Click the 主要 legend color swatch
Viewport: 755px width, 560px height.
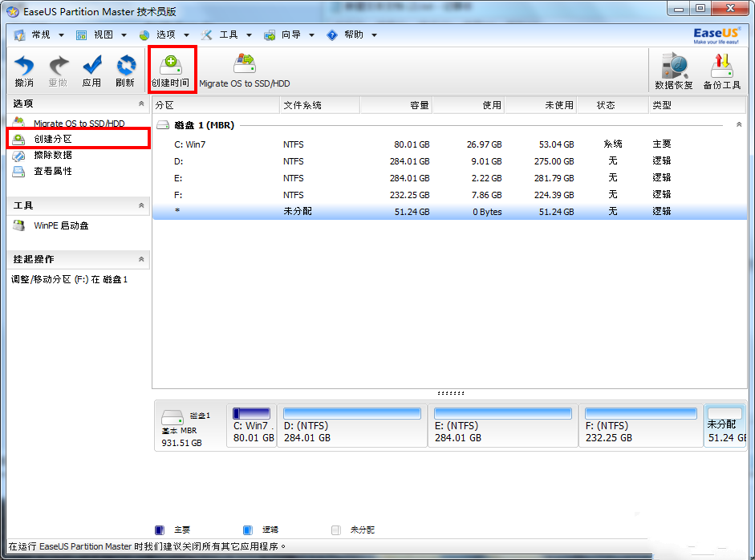tap(160, 530)
